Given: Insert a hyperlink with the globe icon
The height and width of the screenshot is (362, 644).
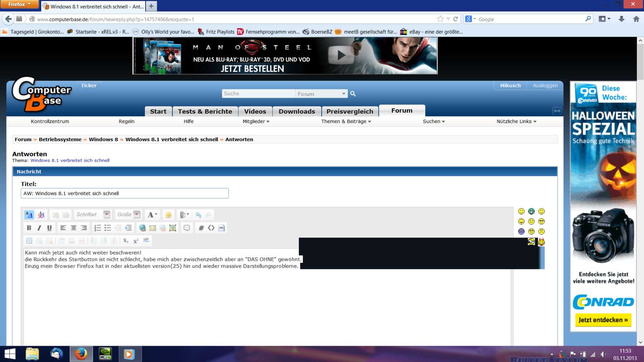Looking at the screenshot, I should (x=142, y=228).
